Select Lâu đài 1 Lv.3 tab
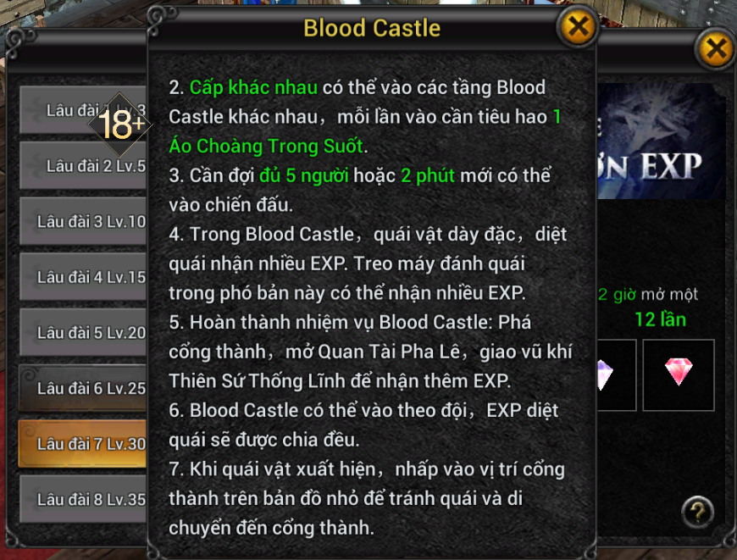Image resolution: width=737 pixels, height=560 pixels. pos(83,110)
